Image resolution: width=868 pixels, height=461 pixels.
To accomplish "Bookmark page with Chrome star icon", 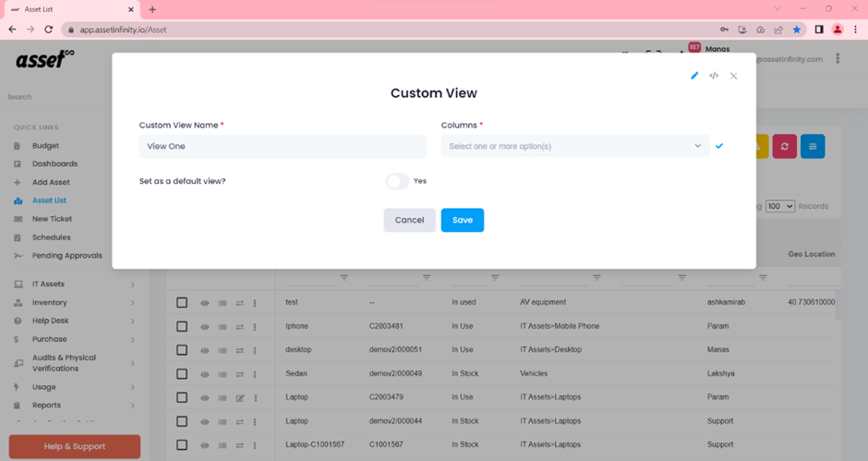I will click(797, 30).
